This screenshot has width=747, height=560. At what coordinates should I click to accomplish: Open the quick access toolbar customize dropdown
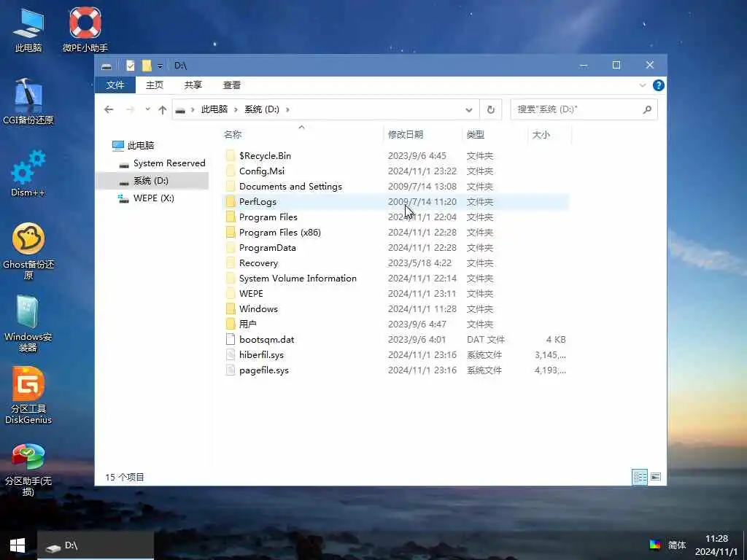coord(160,66)
